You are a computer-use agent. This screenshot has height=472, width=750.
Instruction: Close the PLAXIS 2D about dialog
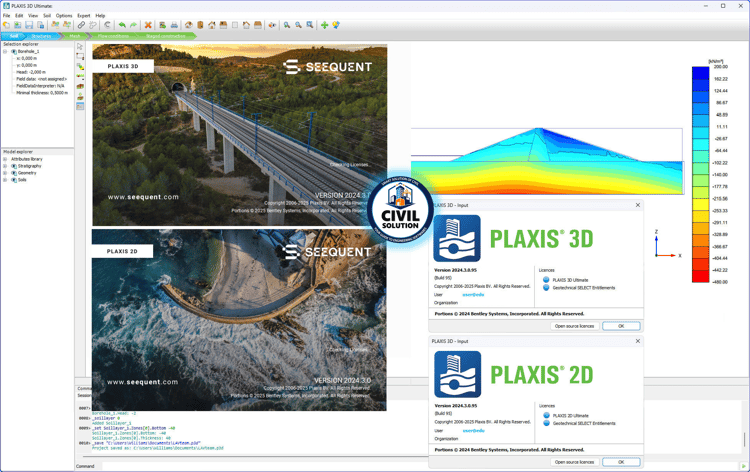[638, 341]
